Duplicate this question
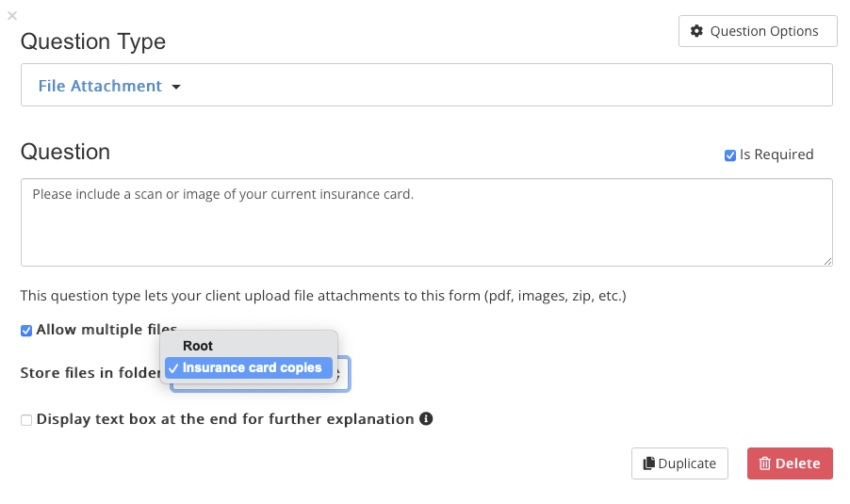 (x=679, y=463)
